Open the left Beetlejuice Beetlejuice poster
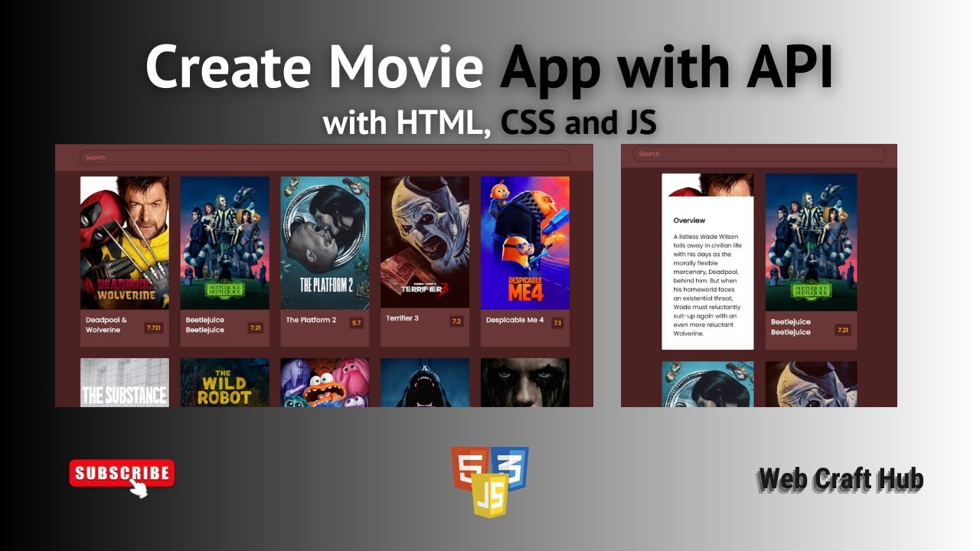Image resolution: width=980 pixels, height=551 pixels. [x=224, y=243]
